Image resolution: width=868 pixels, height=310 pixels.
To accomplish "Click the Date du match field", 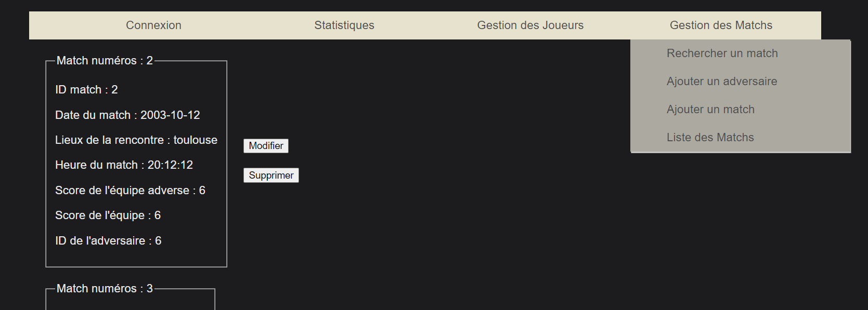I will (x=127, y=115).
